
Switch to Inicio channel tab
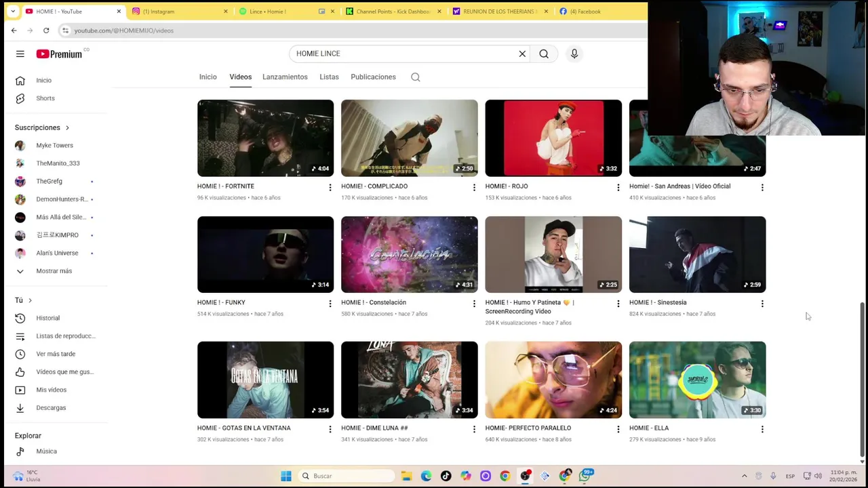click(208, 77)
